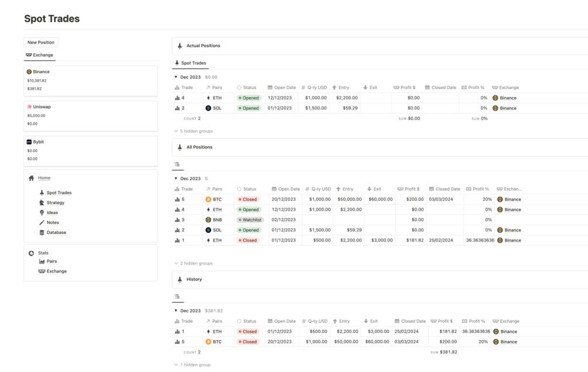Click the Binance coin icon in sidebar card
The height and width of the screenshot is (372, 588).
click(x=29, y=71)
